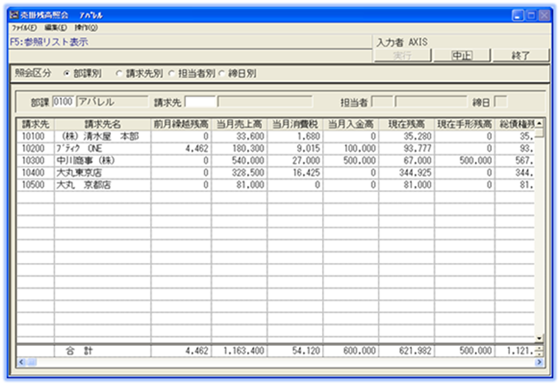
Task: Click the 請求先 code input field
Action: 200,102
